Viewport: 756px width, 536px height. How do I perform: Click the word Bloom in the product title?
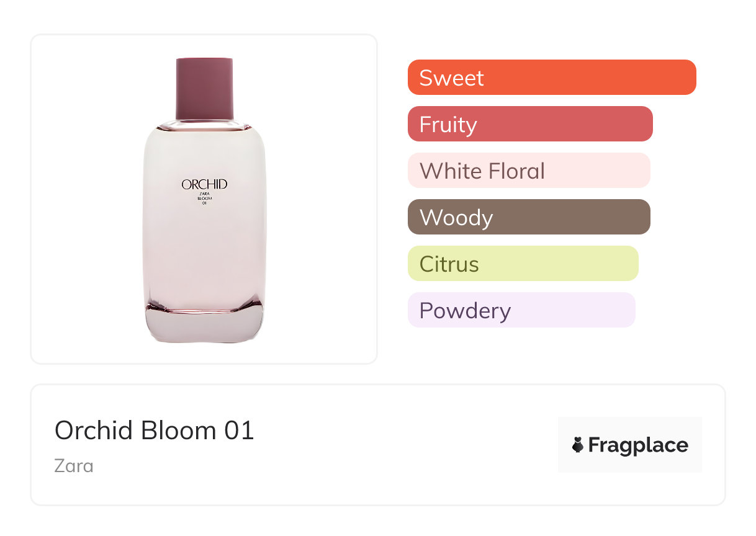pyautogui.click(x=179, y=431)
